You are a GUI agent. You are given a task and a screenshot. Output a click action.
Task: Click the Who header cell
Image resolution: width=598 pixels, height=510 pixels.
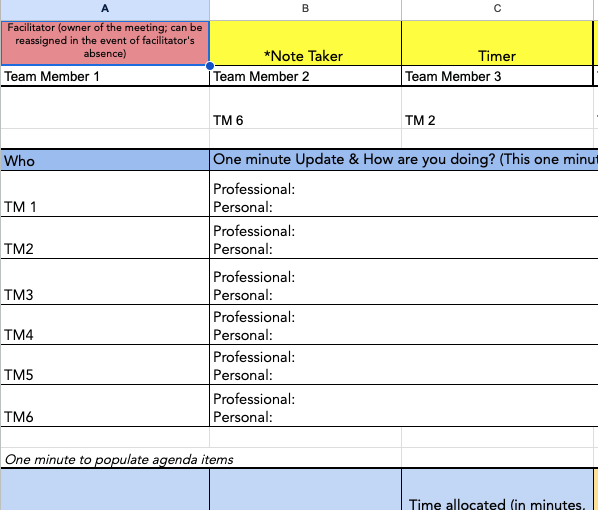click(x=105, y=160)
